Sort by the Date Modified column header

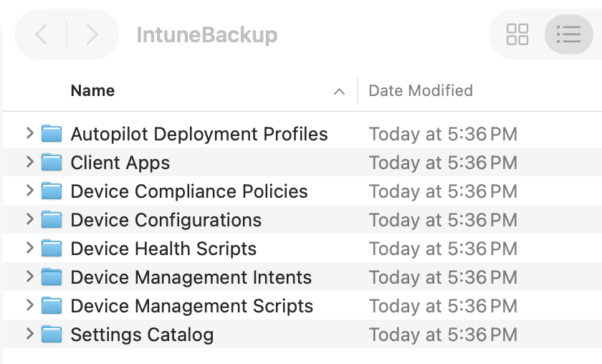click(421, 91)
